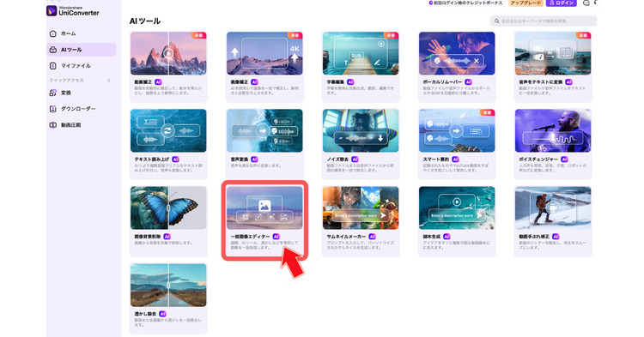Open the スマート要約 tool card

click(457, 143)
